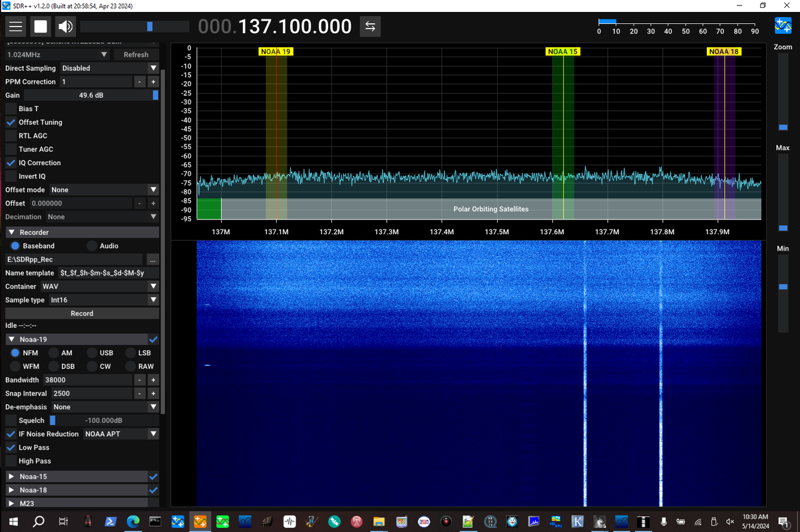Screen dimensions: 800x532
Task: Open the green SDR++ taskbar icon
Action: pyautogui.click(x=222, y=522)
